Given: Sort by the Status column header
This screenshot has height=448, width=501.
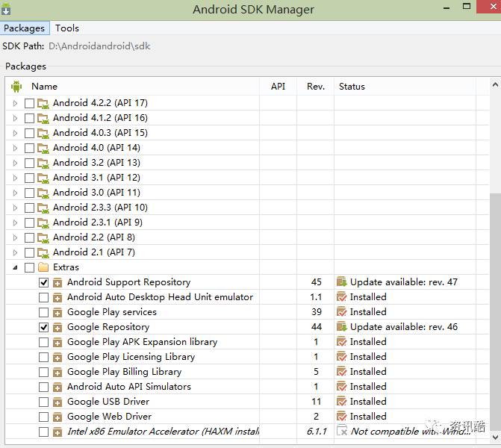Looking at the screenshot, I should coord(352,87).
